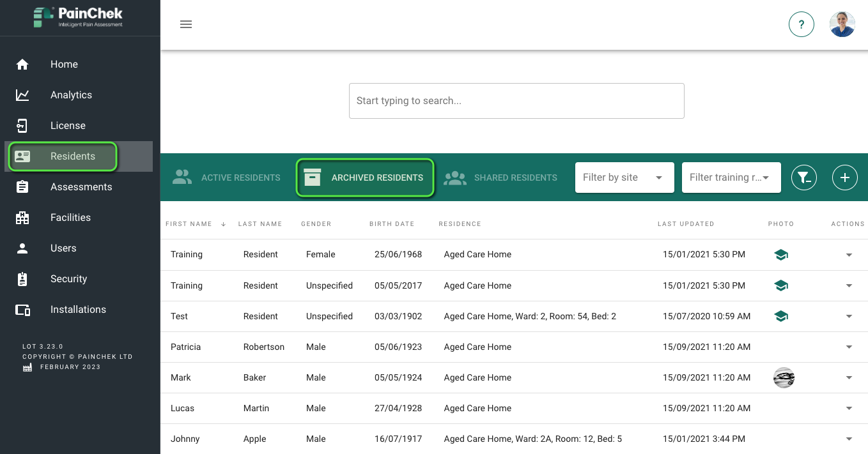The width and height of the screenshot is (868, 454).
Task: Expand actions for Training Resident born 25/06/1968
Action: pos(849,255)
